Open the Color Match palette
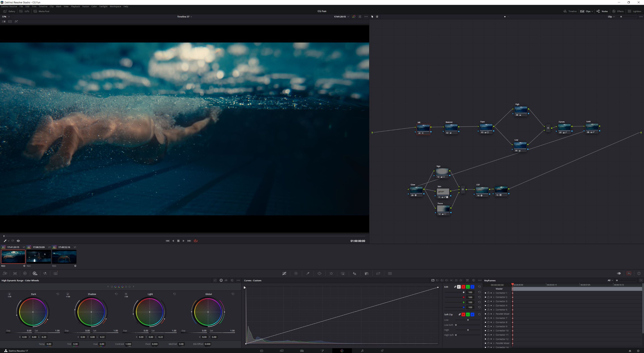 click(x=15, y=273)
